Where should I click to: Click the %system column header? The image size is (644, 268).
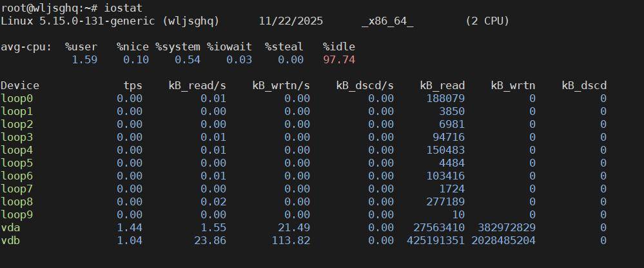[178, 47]
